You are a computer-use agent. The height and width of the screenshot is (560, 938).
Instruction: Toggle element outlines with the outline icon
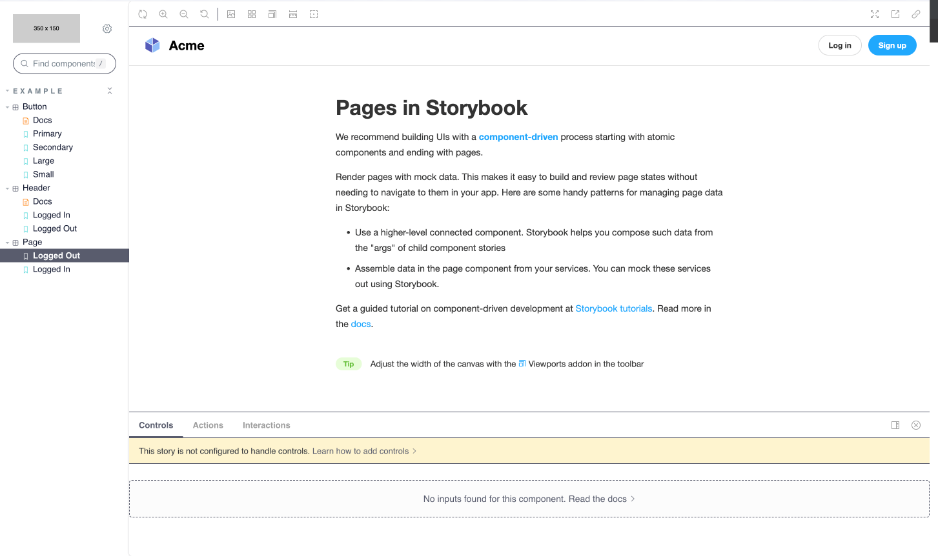(314, 14)
